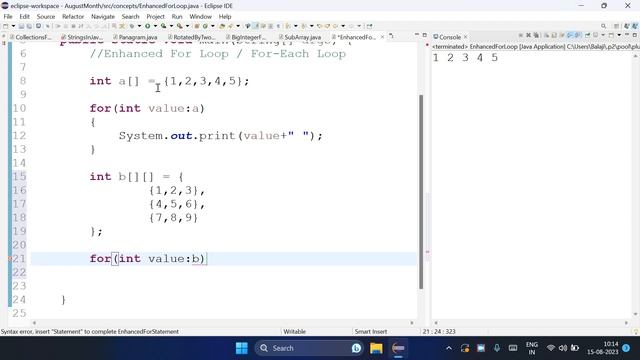Viewport: 640px width, 360px height.
Task: Click the taskbar Search box
Action: (x=309, y=348)
